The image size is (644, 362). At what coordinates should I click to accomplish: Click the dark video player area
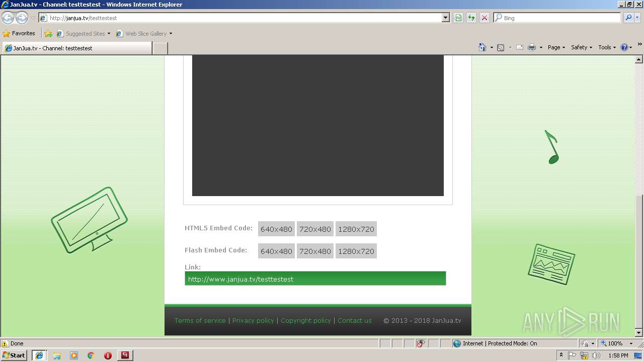pos(318,126)
